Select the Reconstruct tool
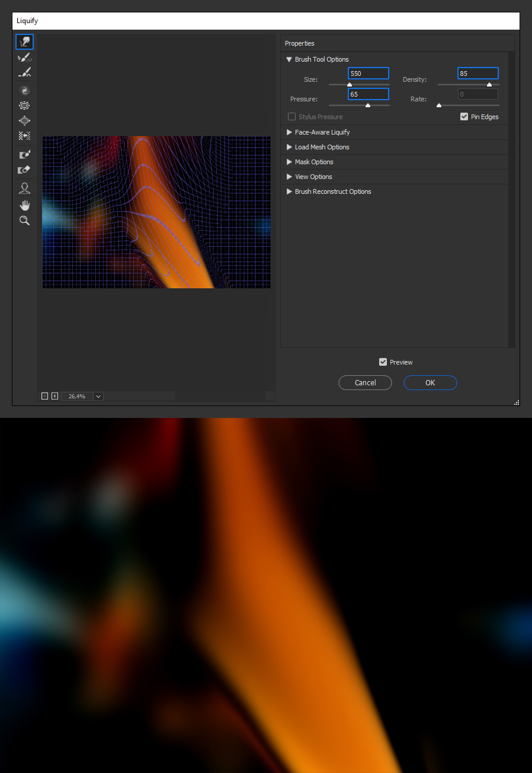 [x=24, y=58]
